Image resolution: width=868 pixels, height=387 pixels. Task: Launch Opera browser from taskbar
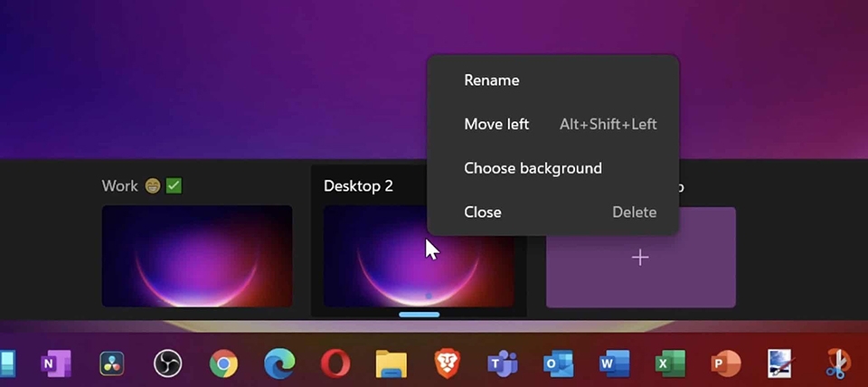click(x=335, y=363)
